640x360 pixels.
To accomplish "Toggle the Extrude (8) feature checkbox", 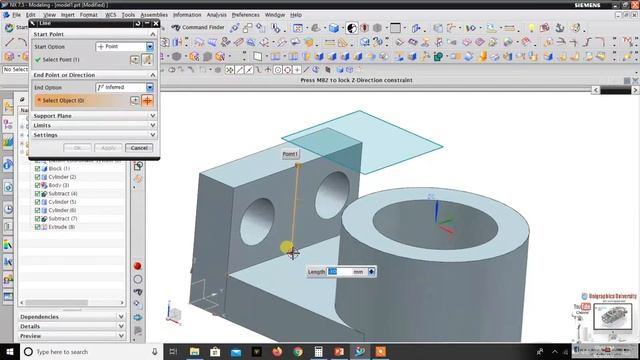I will pyautogui.click(x=38, y=227).
